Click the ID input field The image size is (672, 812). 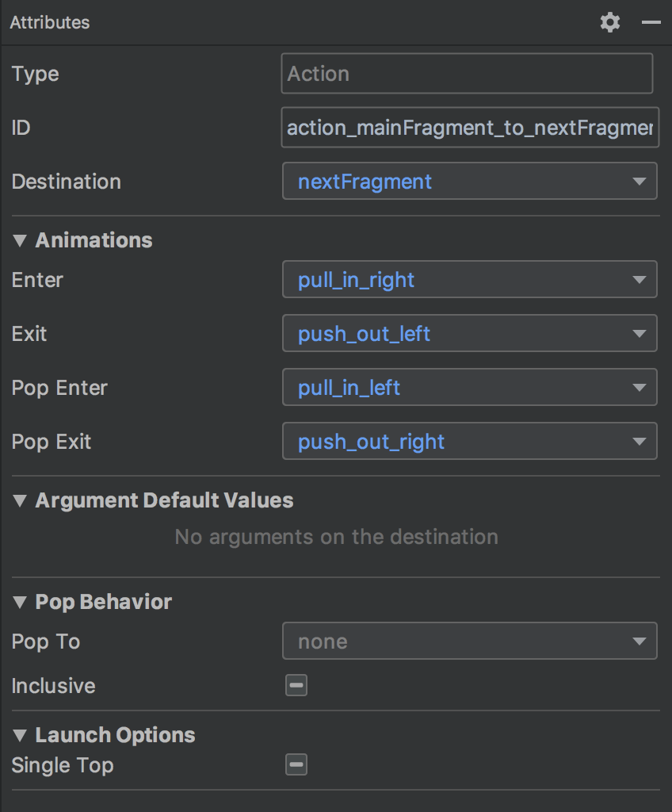(469, 128)
